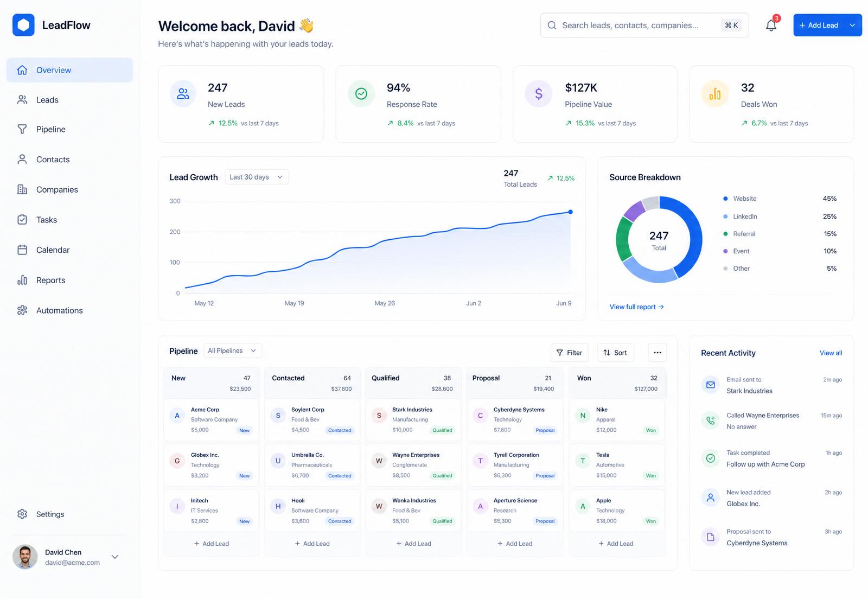Click the donut chart center total
868x599 pixels.
(659, 240)
